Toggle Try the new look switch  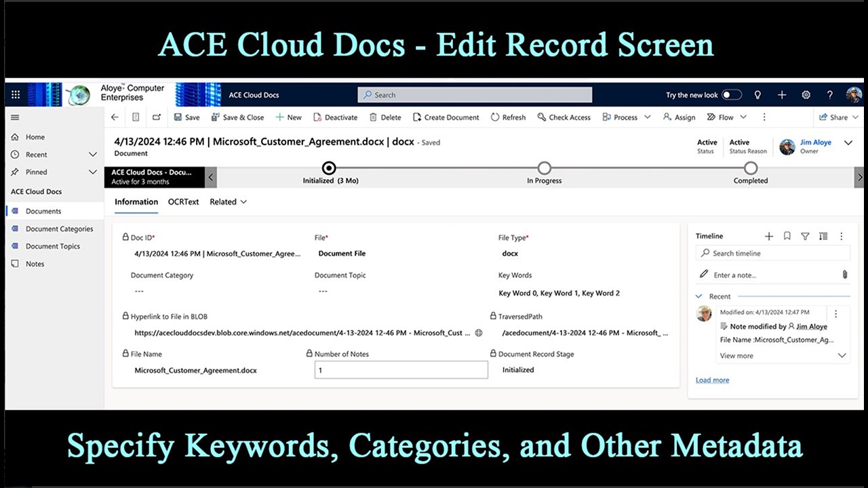coord(731,95)
